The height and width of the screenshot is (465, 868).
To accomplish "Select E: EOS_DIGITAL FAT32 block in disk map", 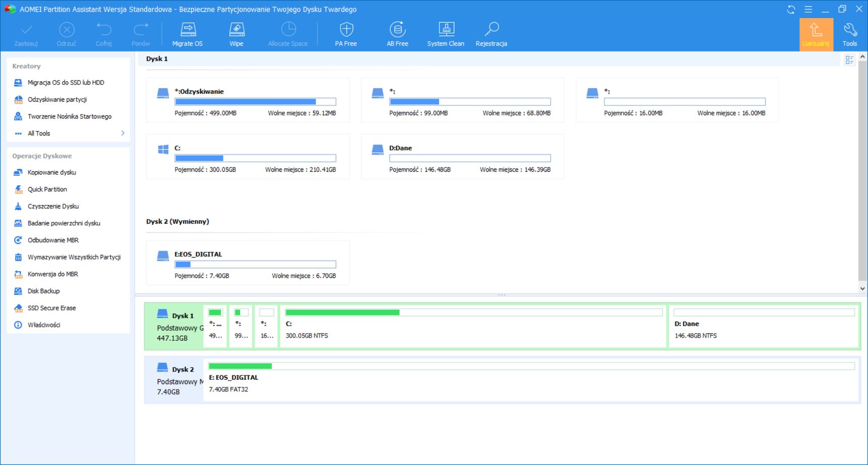I will point(531,380).
